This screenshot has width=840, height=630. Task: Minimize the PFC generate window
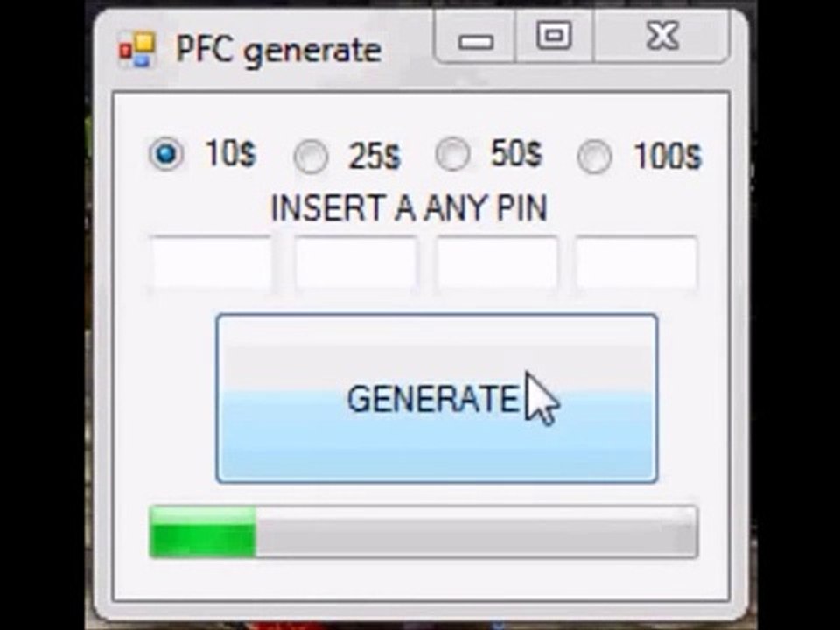pyautogui.click(x=475, y=37)
